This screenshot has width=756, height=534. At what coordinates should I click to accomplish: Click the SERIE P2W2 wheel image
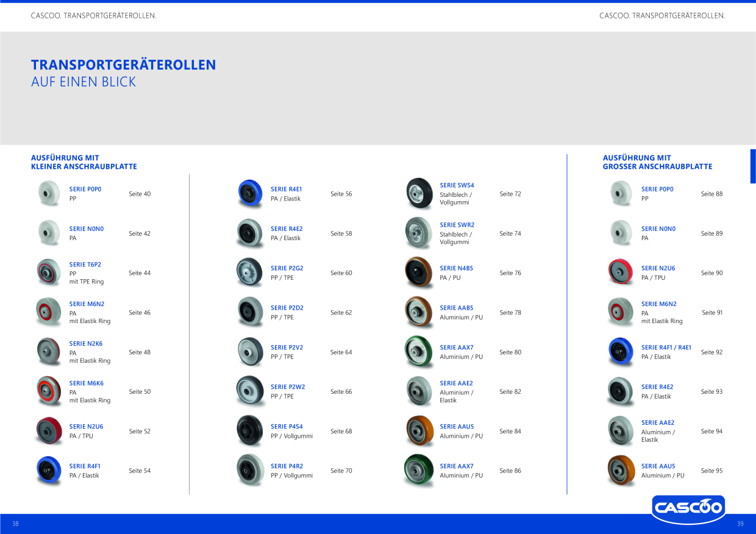(250, 391)
